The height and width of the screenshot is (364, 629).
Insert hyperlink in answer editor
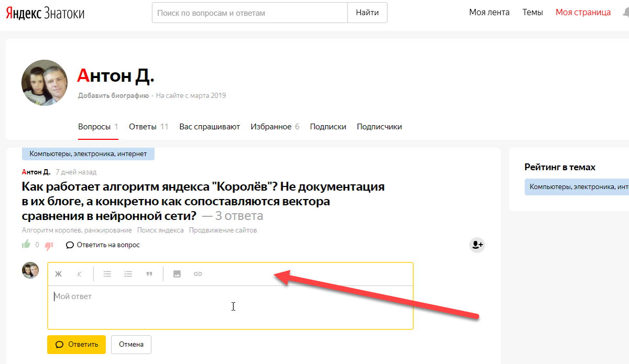198,274
